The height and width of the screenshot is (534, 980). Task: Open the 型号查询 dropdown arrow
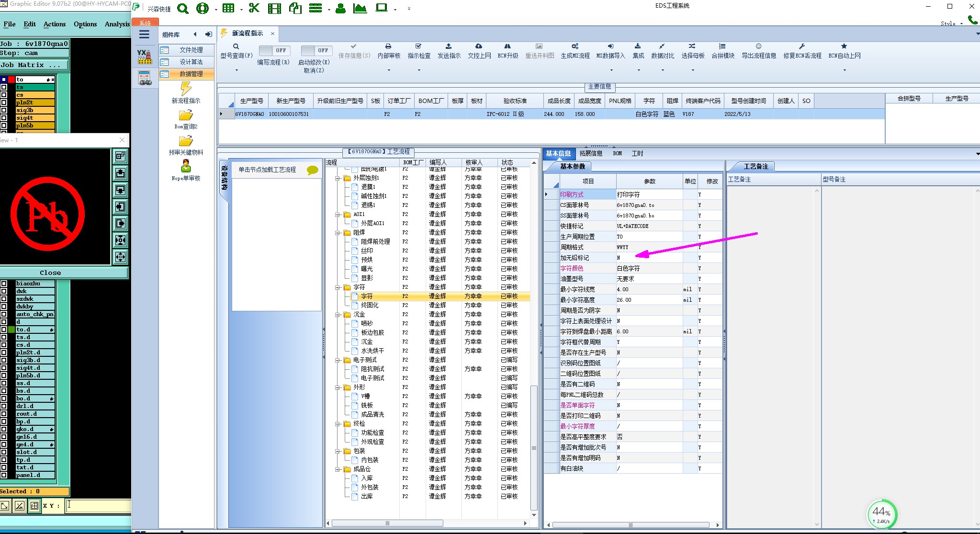(x=237, y=70)
